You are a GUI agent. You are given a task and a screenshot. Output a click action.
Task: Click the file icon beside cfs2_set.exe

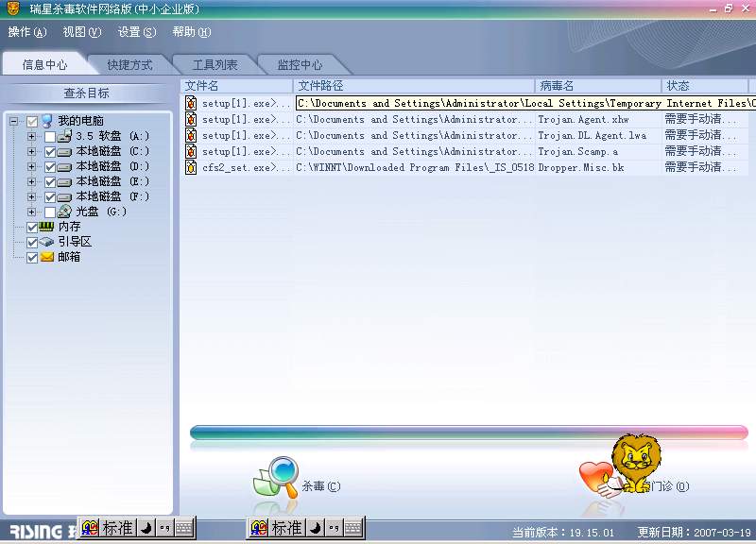[191, 167]
